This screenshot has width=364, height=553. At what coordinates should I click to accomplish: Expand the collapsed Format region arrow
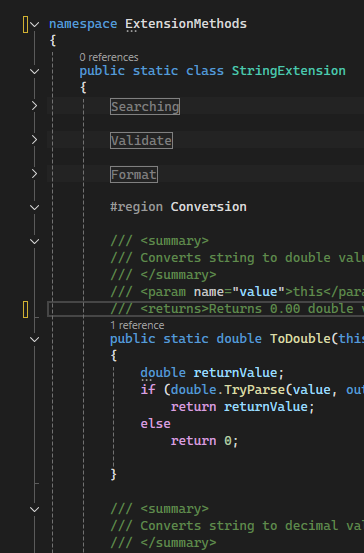(x=35, y=174)
